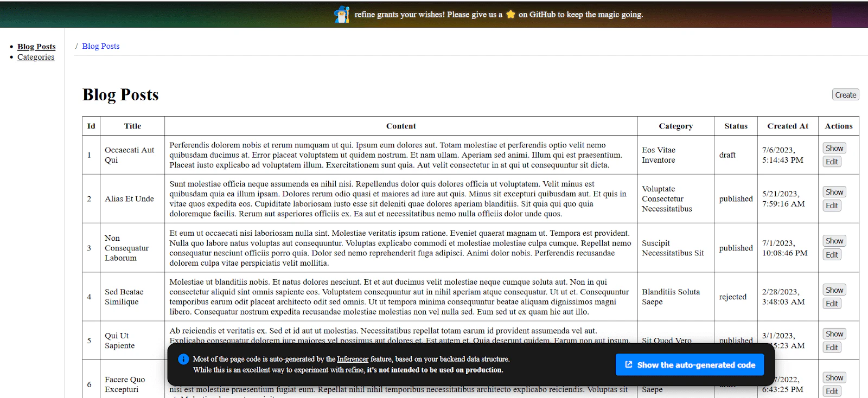The height and width of the screenshot is (398, 868).
Task: Click the Category column header
Action: [x=676, y=126]
